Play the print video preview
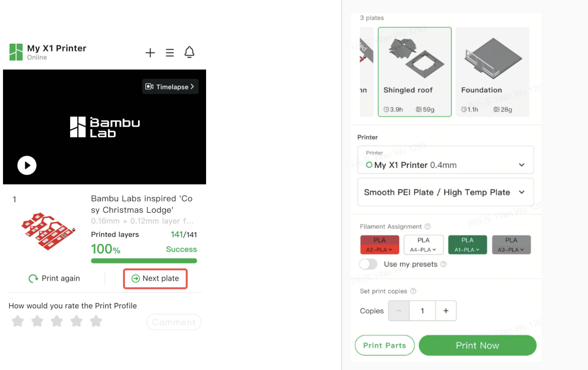Screen dimensions: 588x370 pyautogui.click(x=27, y=165)
